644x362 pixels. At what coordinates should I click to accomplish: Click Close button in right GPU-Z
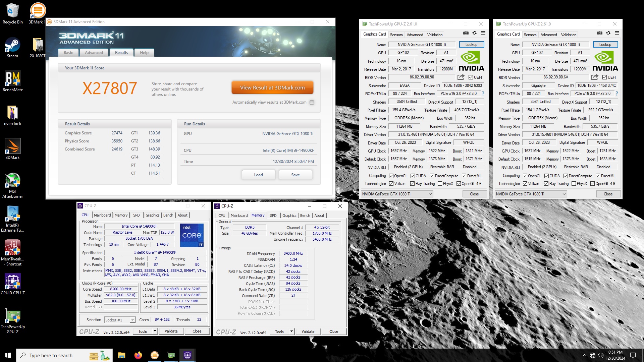click(x=608, y=194)
